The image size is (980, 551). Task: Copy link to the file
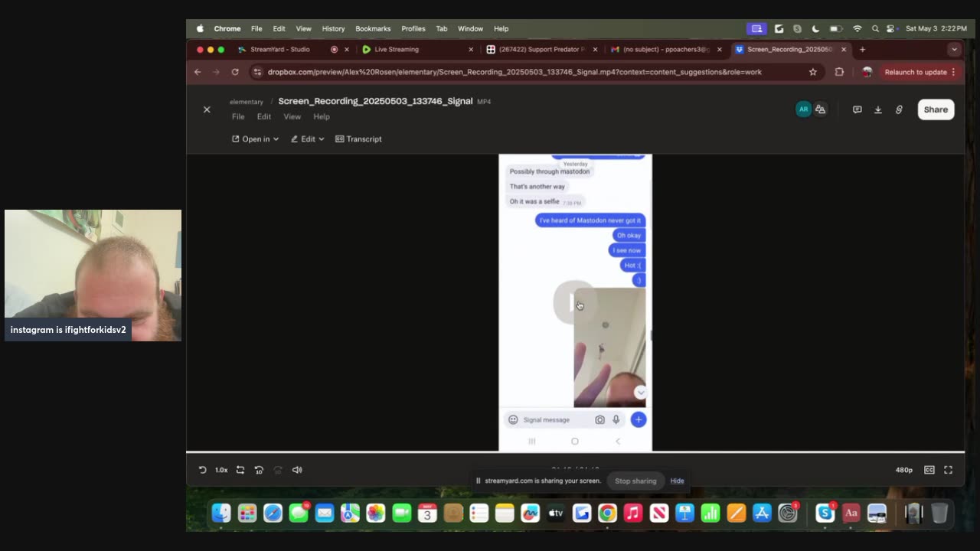(899, 109)
